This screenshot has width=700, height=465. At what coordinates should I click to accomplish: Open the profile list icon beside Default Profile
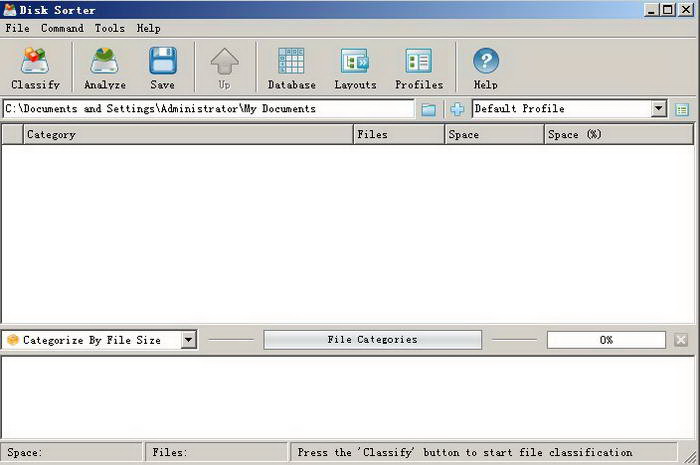[682, 109]
